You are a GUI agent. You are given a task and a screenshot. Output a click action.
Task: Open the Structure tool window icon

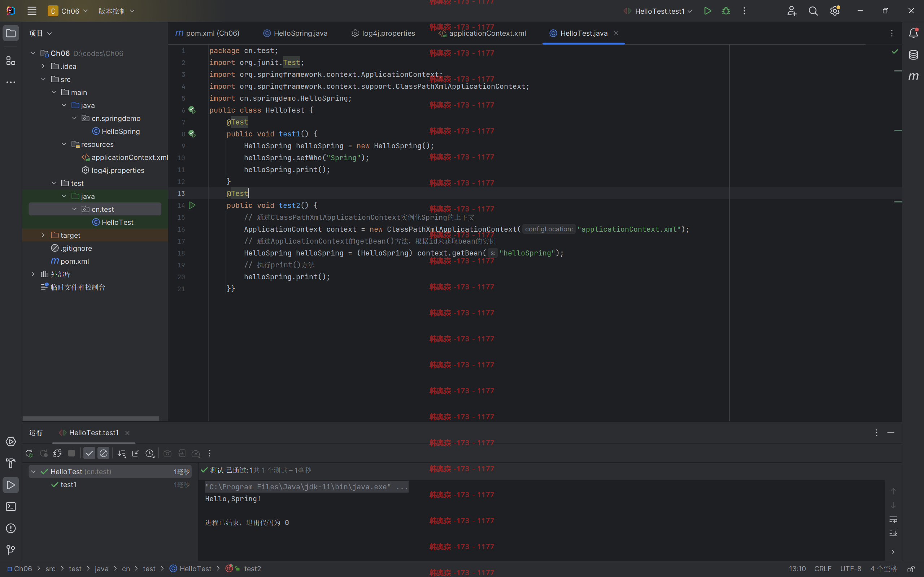(11, 61)
